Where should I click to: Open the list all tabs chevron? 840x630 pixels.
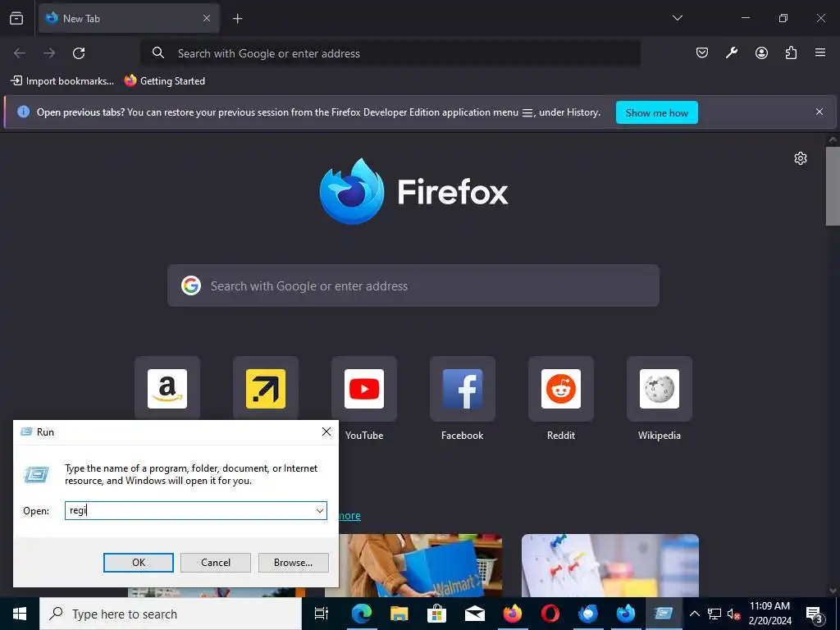click(x=677, y=18)
